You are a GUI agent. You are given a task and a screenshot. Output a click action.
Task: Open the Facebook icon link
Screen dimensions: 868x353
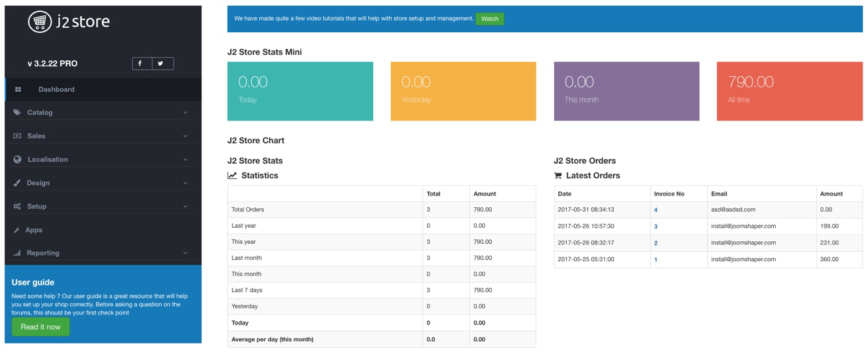141,63
